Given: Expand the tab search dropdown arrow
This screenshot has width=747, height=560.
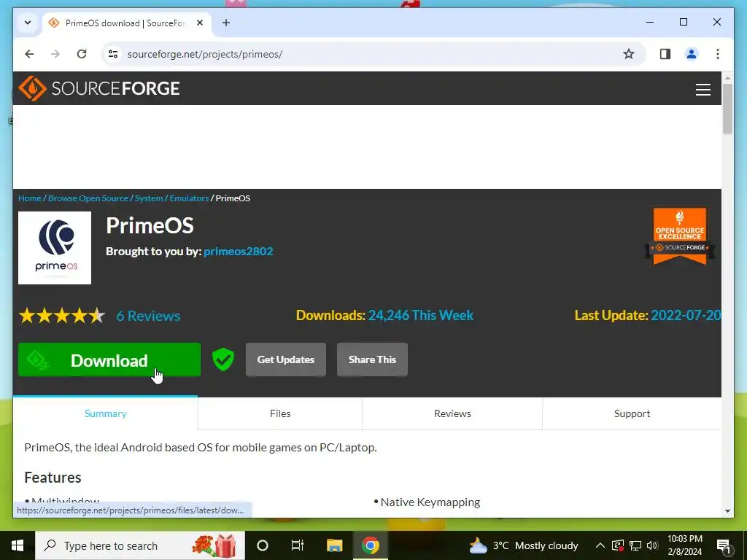Looking at the screenshot, I should click(x=28, y=23).
